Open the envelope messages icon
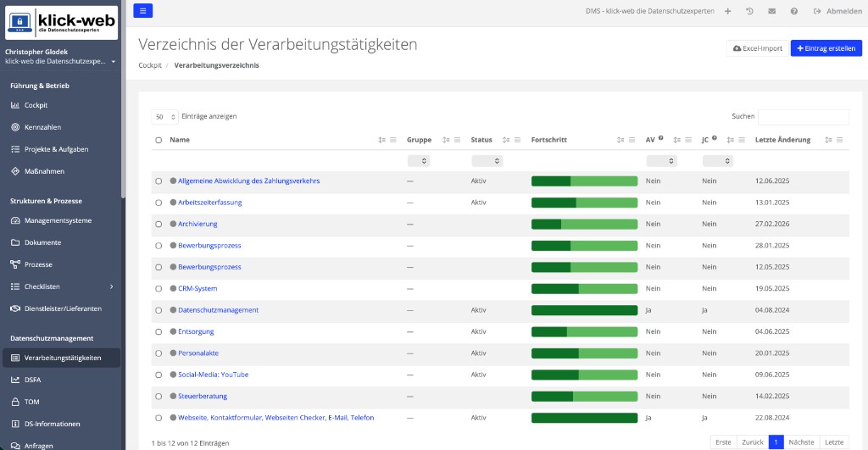The height and width of the screenshot is (450, 868). [771, 11]
